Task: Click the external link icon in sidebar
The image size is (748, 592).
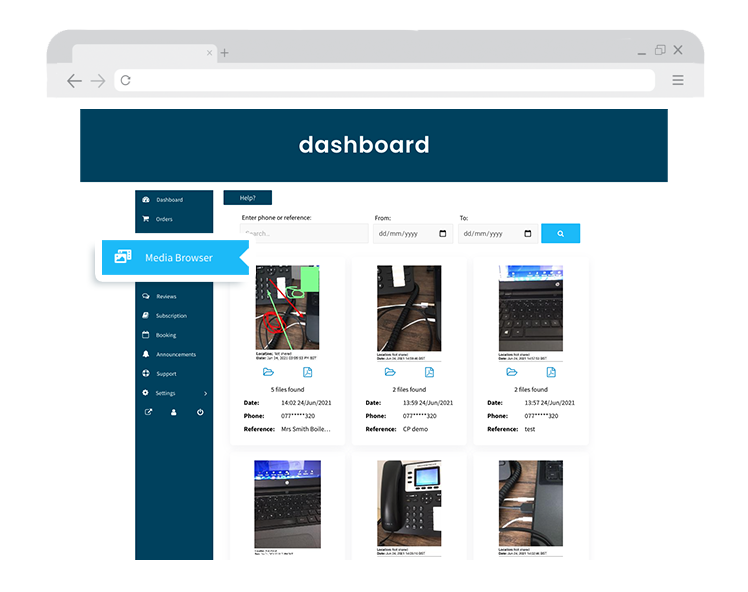Action: (x=148, y=412)
